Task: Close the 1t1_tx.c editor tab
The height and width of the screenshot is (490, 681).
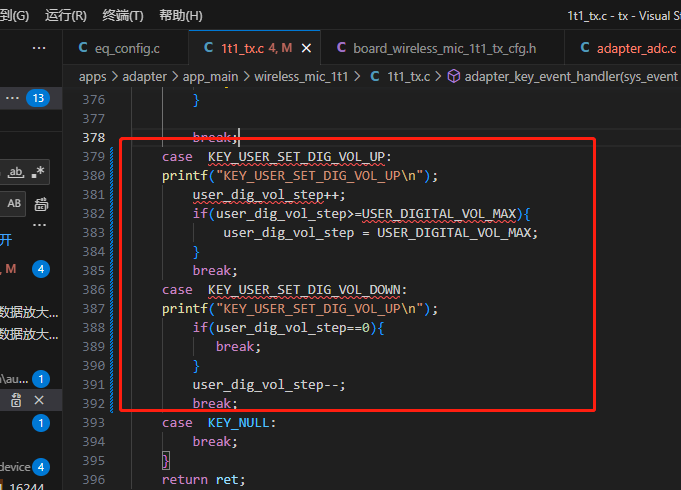Action: [x=306, y=48]
